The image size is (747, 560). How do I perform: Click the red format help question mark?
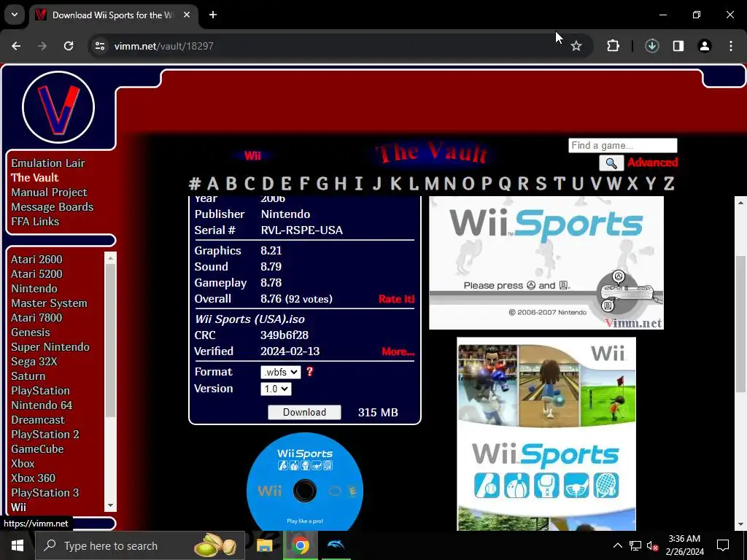click(x=309, y=371)
